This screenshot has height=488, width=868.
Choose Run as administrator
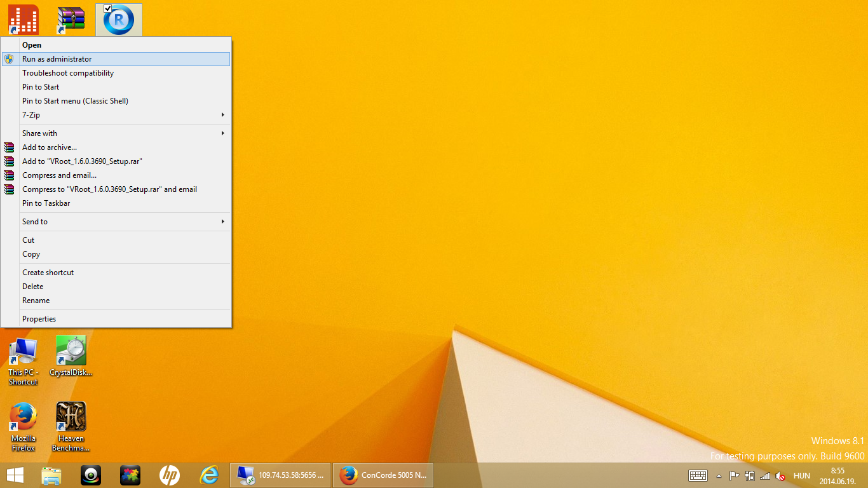point(57,59)
